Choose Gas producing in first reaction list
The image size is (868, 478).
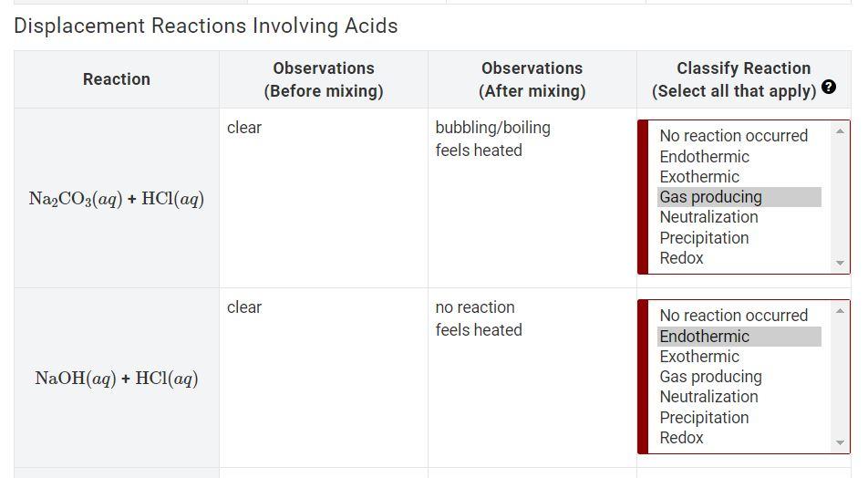coord(739,197)
